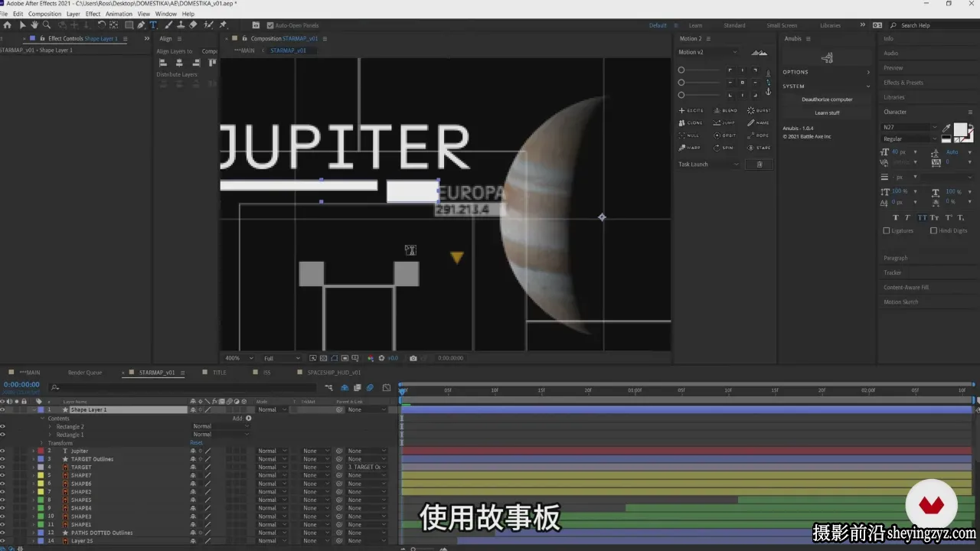Click the first Motion v2 slider handle

[x=681, y=70]
